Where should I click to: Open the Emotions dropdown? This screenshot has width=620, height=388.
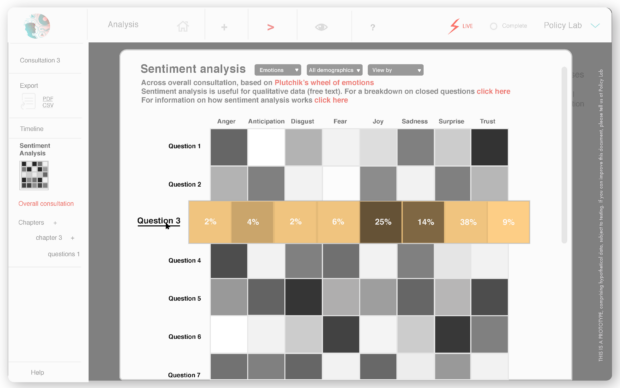click(x=278, y=70)
